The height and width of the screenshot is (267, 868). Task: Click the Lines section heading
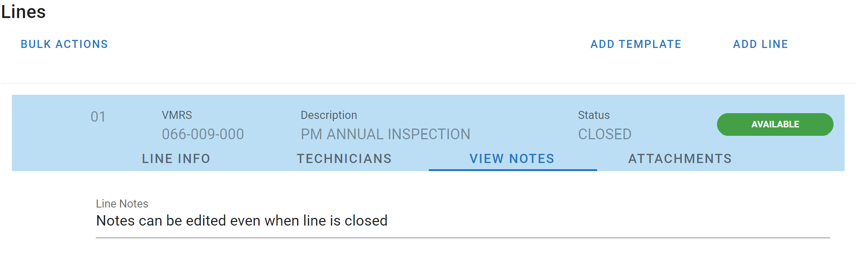23,12
